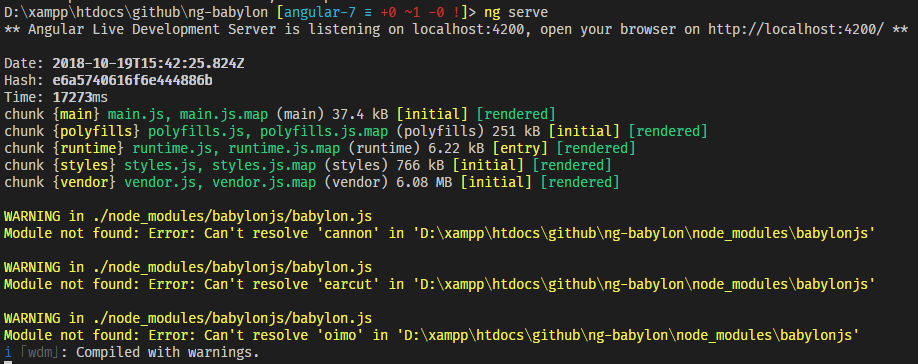Click the 'ng serve' command text
Screen dimensions: 918x364
pos(516,12)
